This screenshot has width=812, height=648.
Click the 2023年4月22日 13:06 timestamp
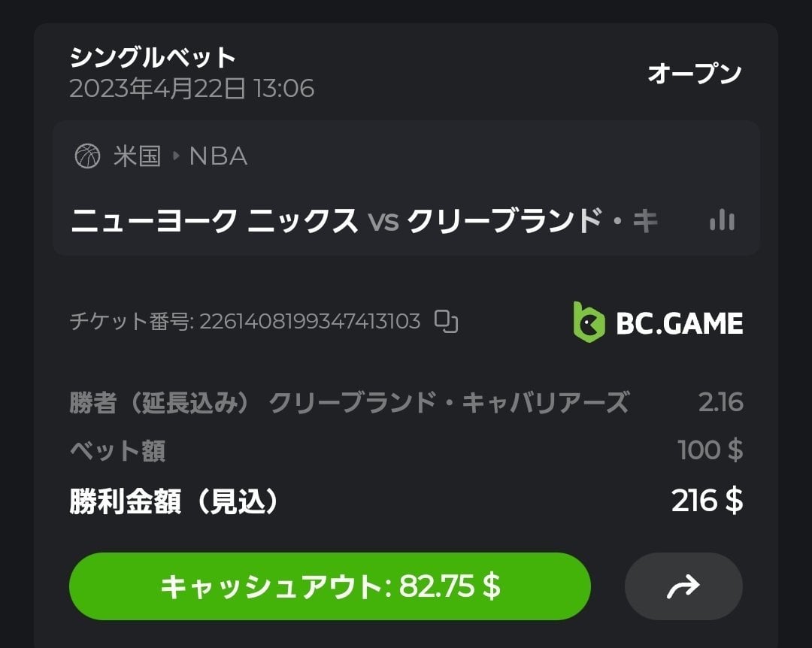tap(192, 89)
